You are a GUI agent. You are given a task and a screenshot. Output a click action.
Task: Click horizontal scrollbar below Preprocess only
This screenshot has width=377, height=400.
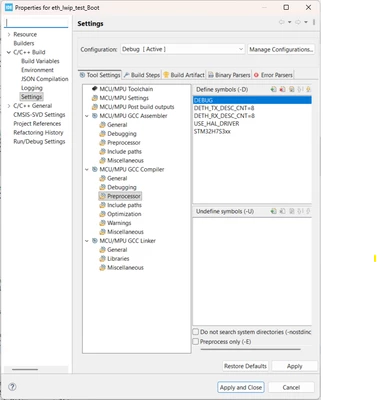tap(251, 349)
